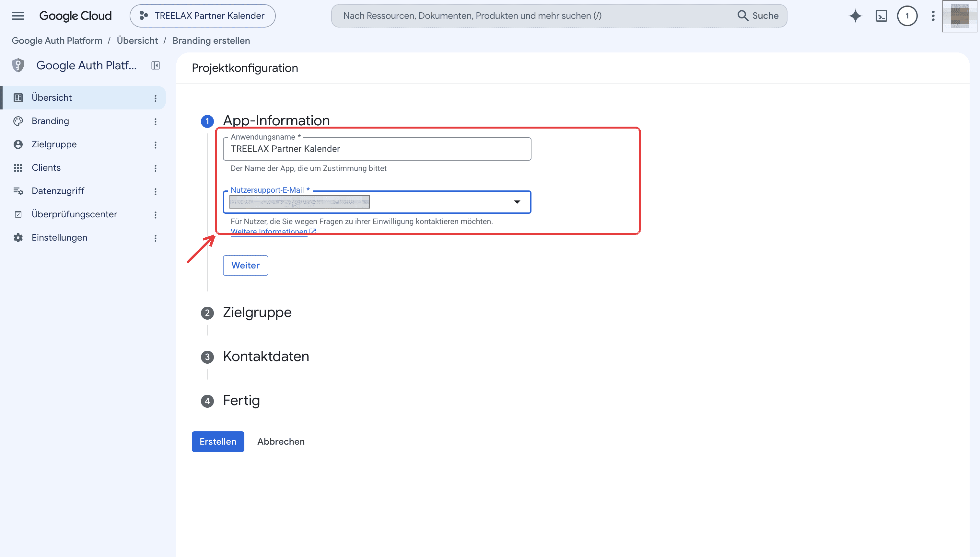980x557 pixels.
Task: Open Branding in the sidebar
Action: [84, 121]
